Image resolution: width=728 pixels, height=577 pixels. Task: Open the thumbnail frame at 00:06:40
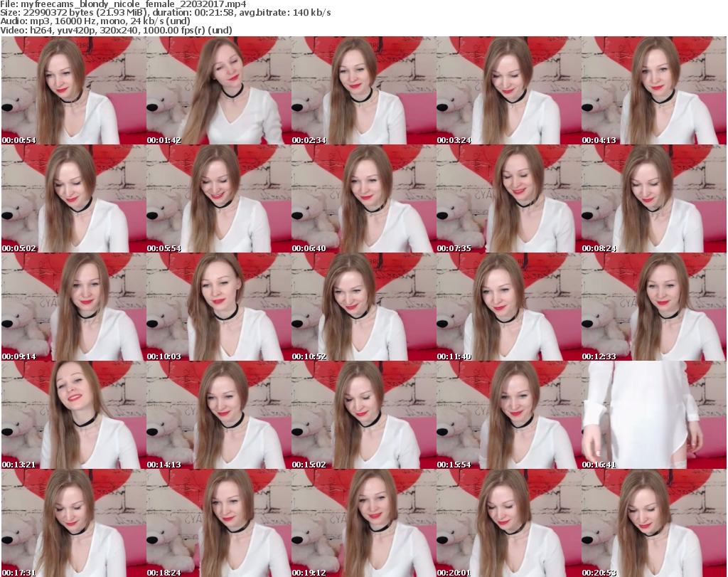point(363,198)
